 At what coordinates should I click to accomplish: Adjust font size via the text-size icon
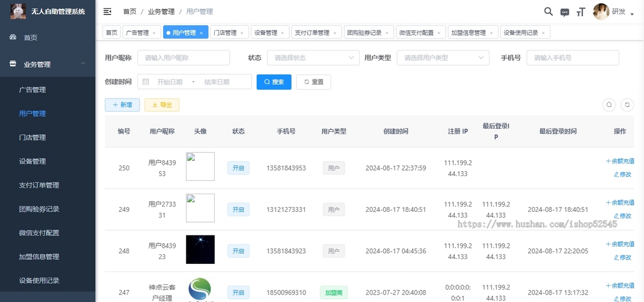click(581, 12)
